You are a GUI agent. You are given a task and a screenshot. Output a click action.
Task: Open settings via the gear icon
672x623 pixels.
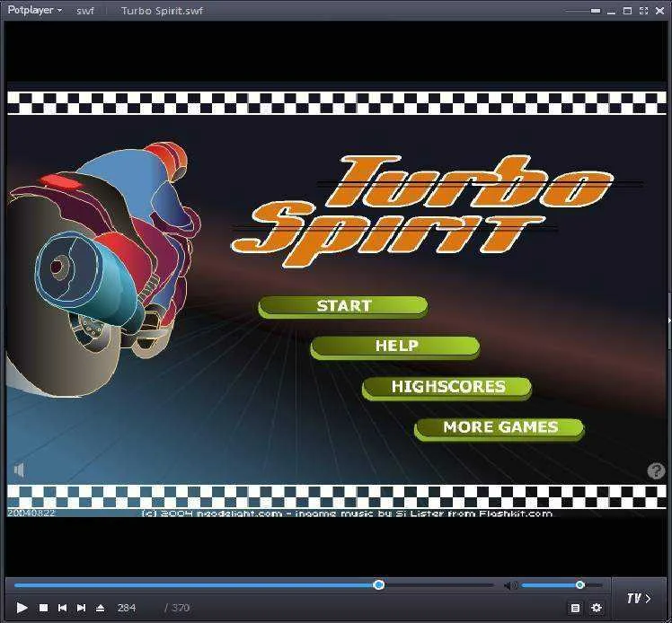pos(597,608)
